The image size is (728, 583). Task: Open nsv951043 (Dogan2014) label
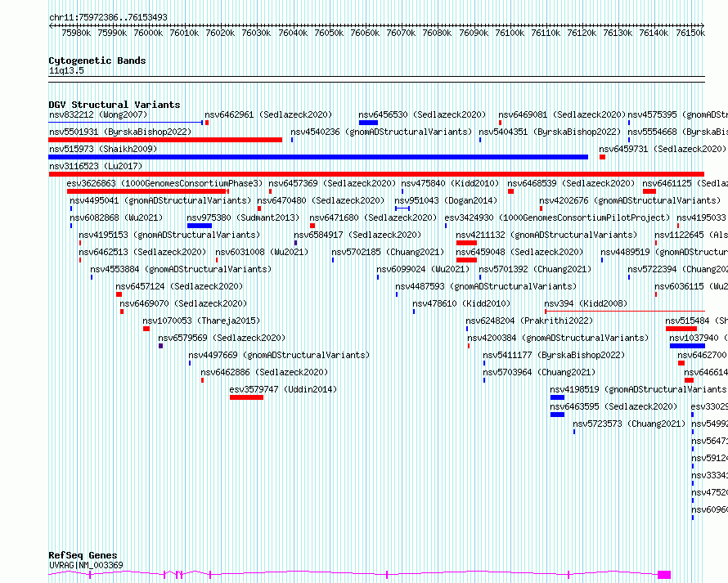coord(446,200)
